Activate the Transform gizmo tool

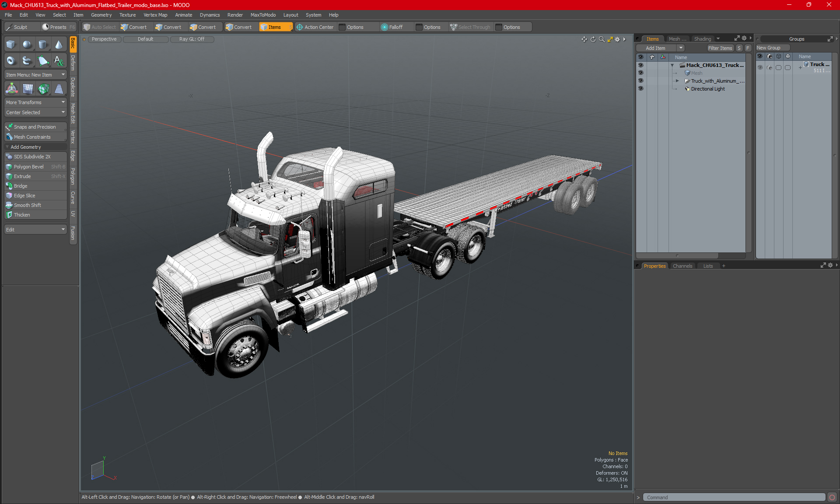point(11,89)
